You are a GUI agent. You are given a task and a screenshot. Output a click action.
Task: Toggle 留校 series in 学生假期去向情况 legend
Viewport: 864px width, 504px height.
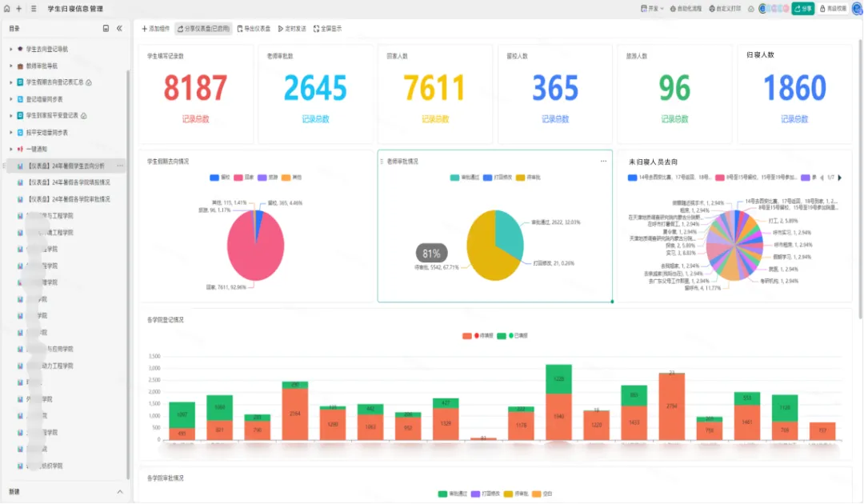coord(220,178)
